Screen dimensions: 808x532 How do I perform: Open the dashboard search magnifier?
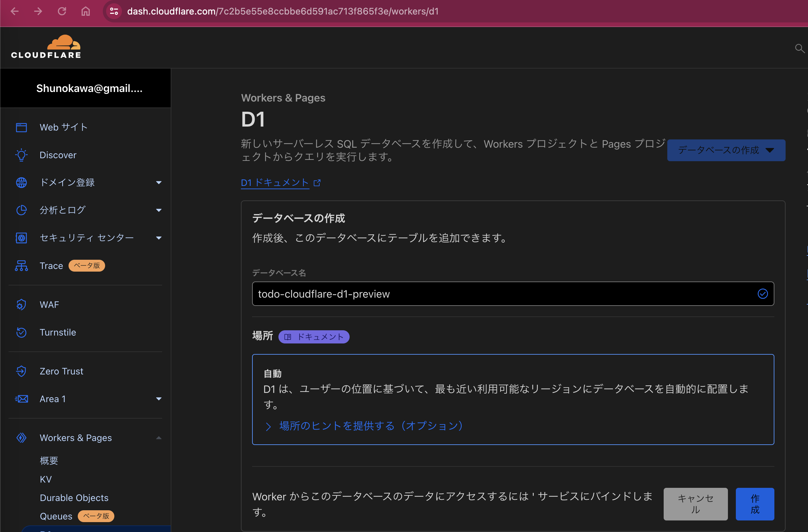[799, 48]
